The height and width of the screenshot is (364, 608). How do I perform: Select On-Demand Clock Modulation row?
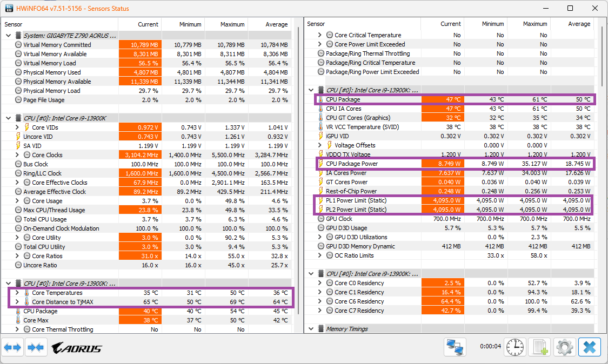146,228
